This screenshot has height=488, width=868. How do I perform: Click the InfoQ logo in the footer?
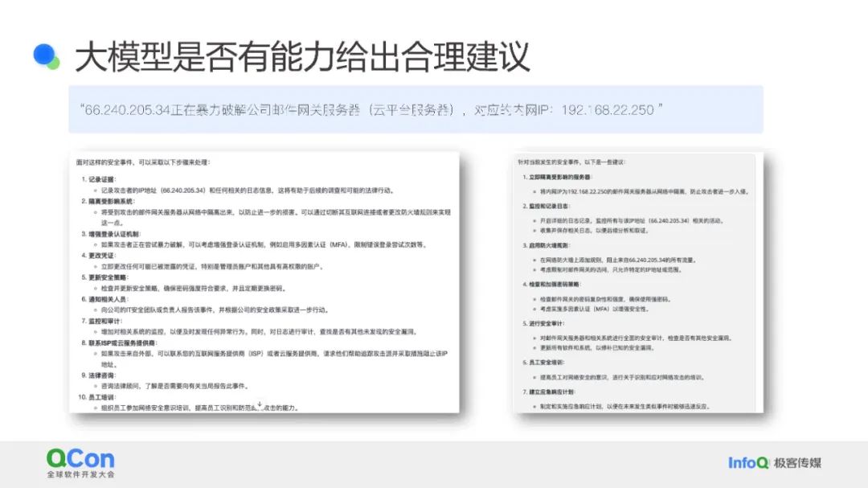tap(748, 462)
